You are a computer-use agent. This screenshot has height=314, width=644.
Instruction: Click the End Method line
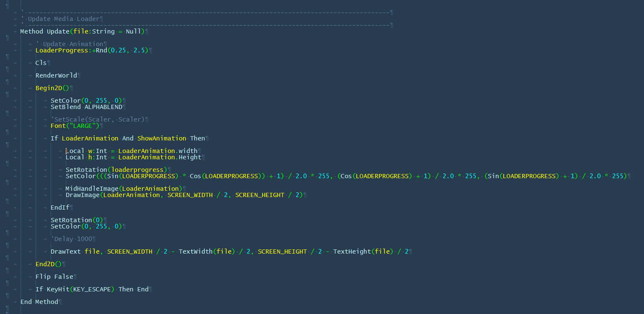[x=39, y=302]
